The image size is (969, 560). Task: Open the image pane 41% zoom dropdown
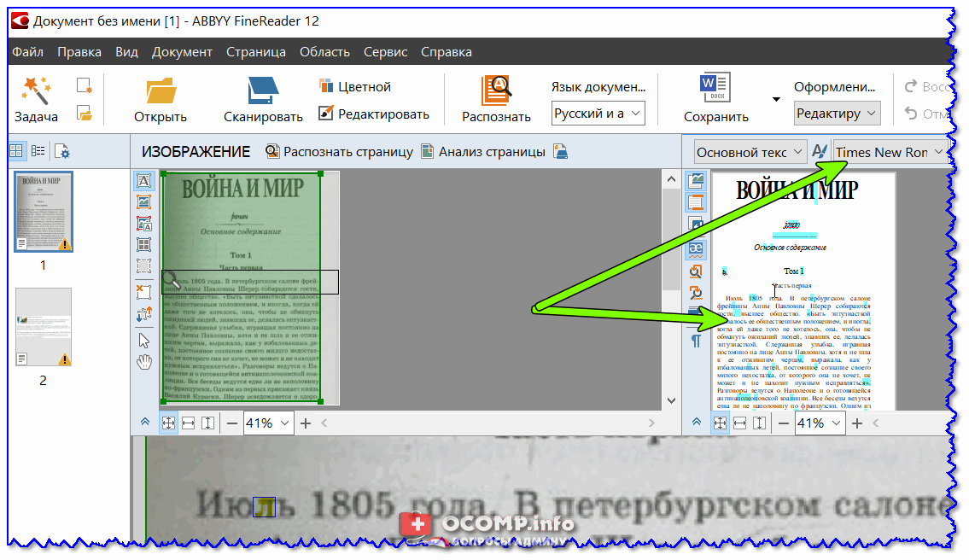268,423
